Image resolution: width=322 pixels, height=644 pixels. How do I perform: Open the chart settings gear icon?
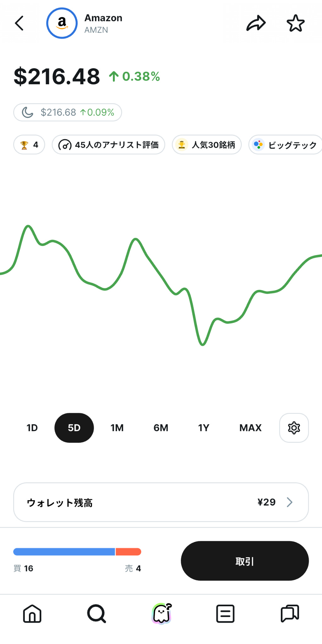(x=294, y=428)
